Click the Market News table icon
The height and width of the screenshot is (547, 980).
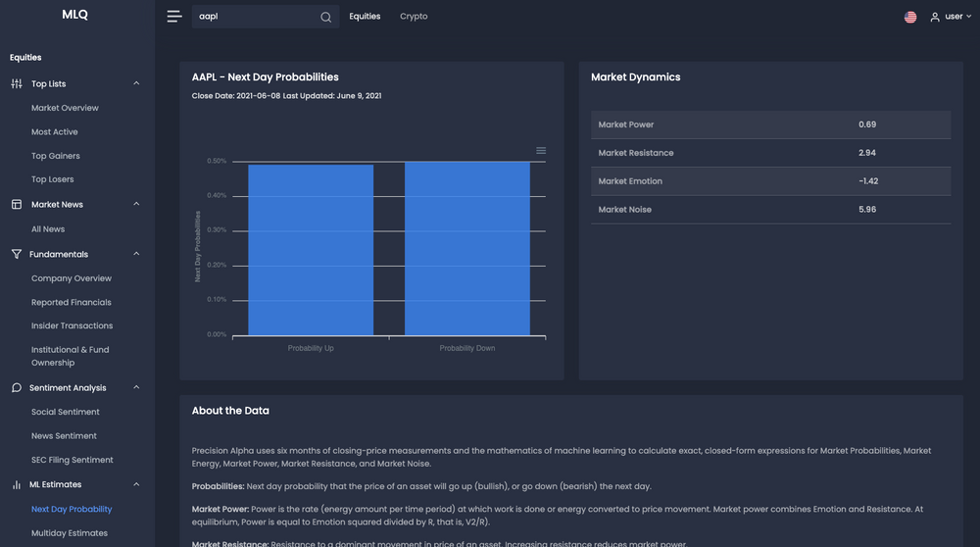[17, 205]
